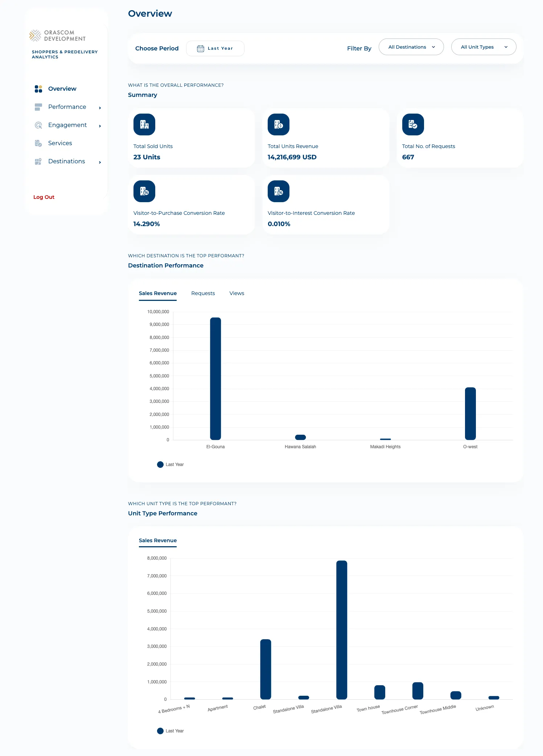Viewport: 543px width, 756px height.
Task: Switch to the Views tab
Action: [x=237, y=293]
